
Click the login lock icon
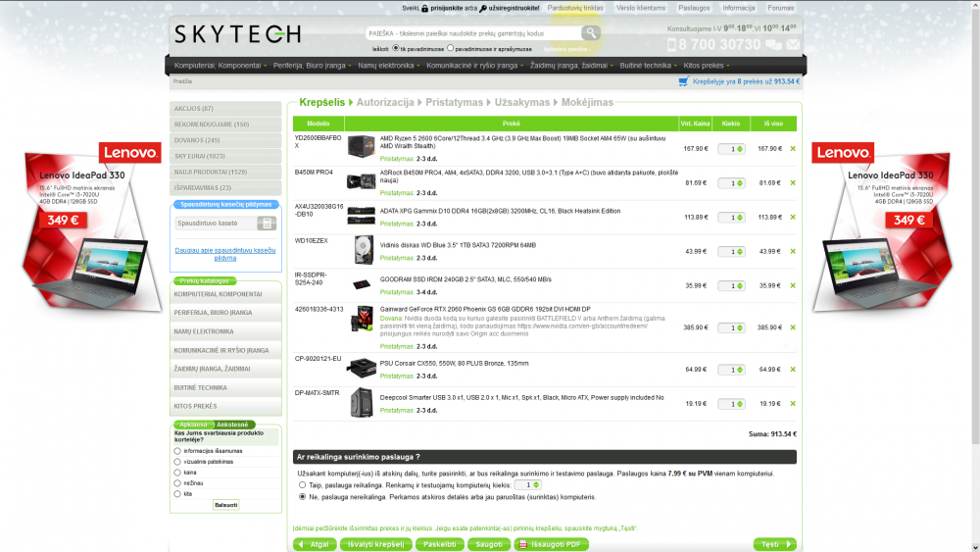(x=425, y=8)
